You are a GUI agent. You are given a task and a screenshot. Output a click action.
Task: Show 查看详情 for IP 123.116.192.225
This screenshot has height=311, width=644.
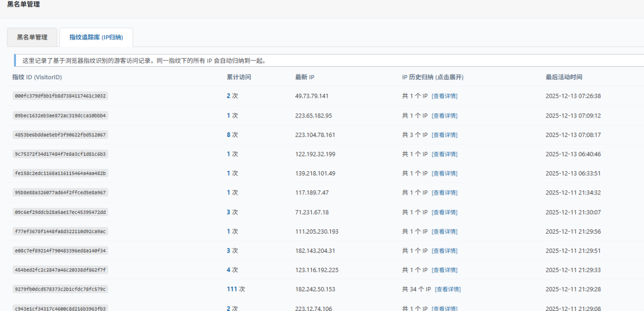[444, 270]
